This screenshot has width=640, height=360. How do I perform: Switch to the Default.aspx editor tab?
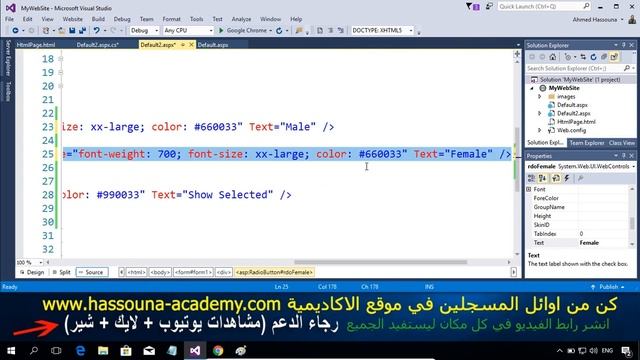point(213,45)
